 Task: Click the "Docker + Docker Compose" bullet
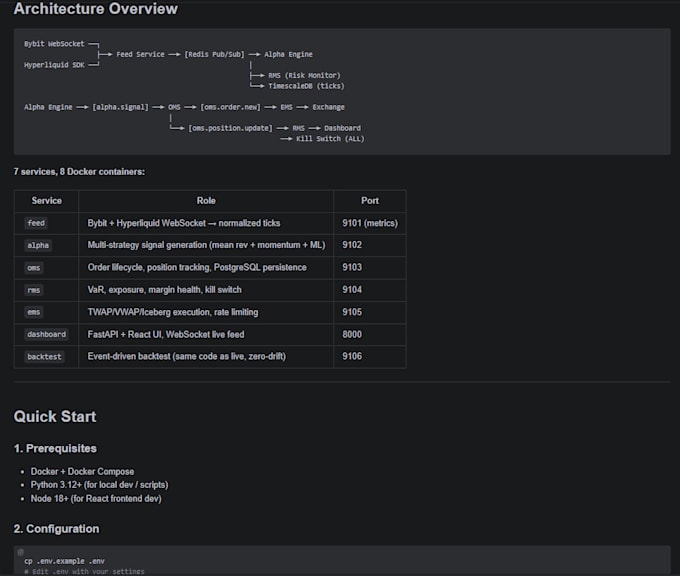coord(82,471)
